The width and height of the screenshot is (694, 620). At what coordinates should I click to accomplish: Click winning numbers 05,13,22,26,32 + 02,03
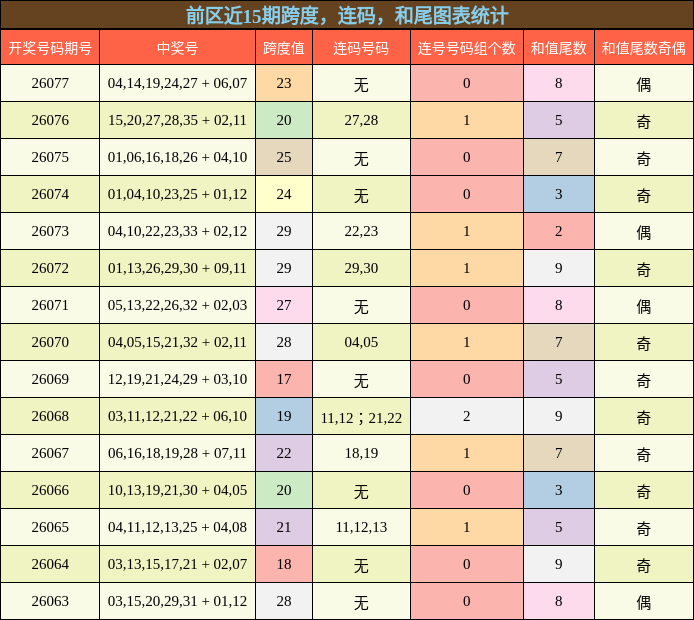[177, 305]
